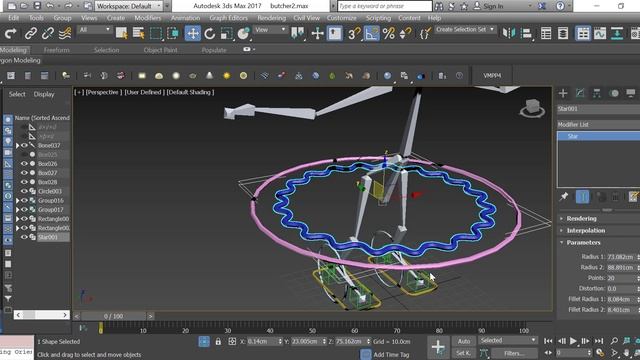Toggle visibility eye for Star001
Image resolution: width=640 pixels, height=360 pixels.
pyautogui.click(x=24, y=237)
